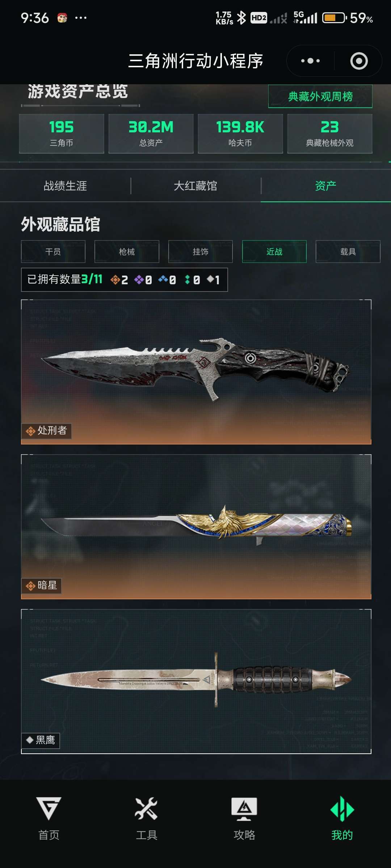
Task: Open mini program three-dots menu
Action: click(x=311, y=61)
